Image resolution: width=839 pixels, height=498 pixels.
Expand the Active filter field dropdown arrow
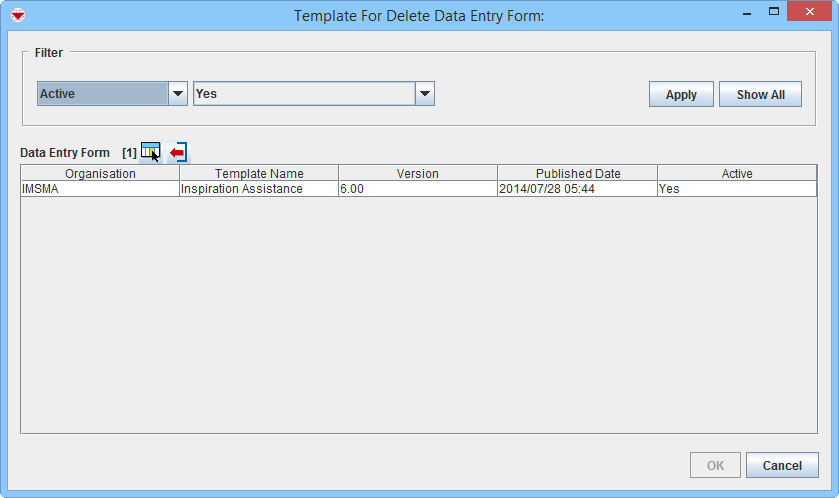click(x=178, y=94)
